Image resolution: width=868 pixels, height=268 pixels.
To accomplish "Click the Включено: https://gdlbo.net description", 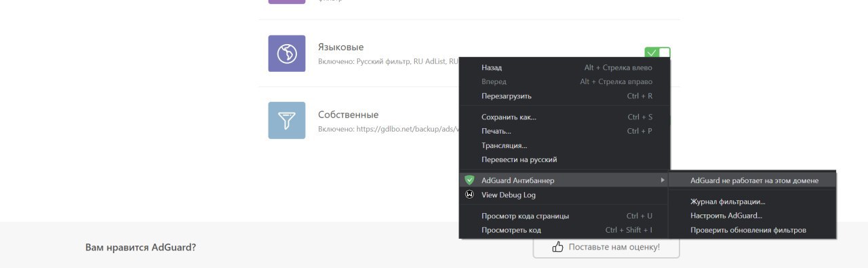I will point(388,129).
